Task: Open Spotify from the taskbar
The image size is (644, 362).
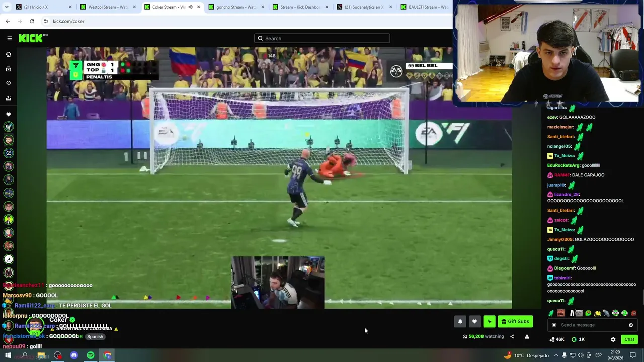Action: click(x=91, y=356)
